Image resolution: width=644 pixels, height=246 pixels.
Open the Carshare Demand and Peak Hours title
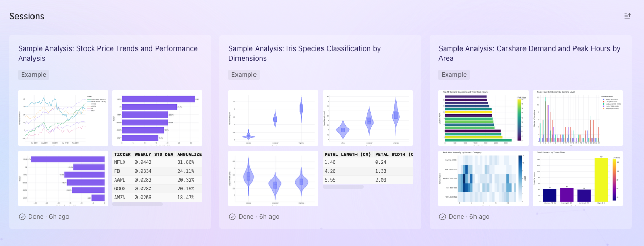[529, 54]
